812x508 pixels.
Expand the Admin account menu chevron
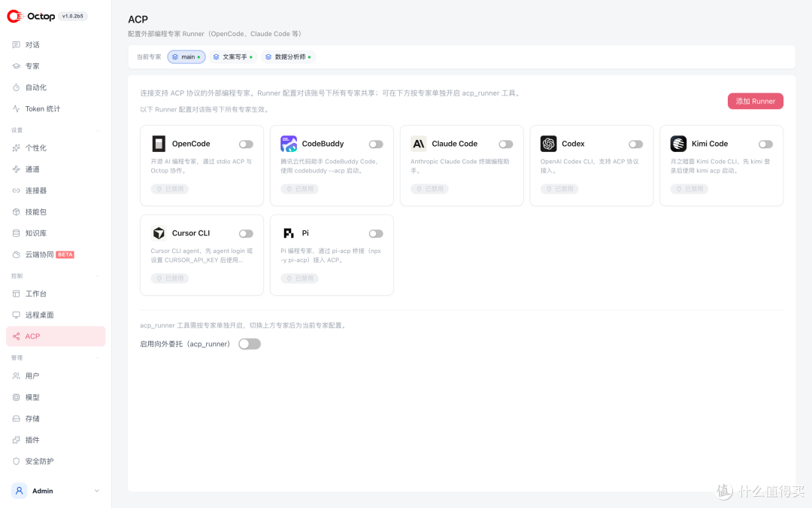tap(97, 491)
